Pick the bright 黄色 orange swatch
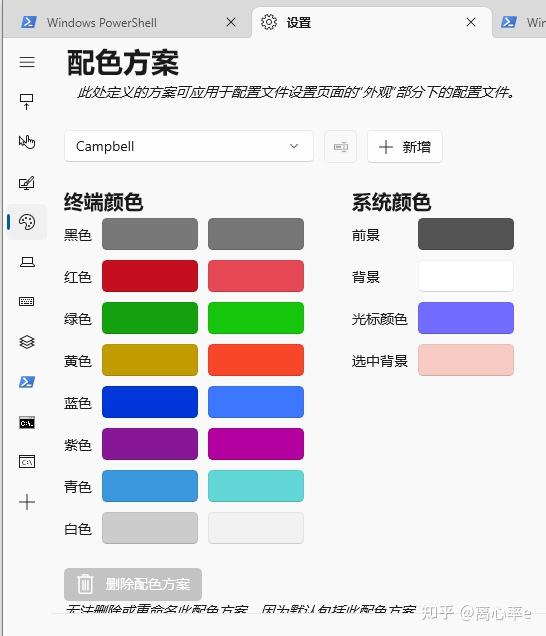The image size is (546, 636). pos(256,360)
